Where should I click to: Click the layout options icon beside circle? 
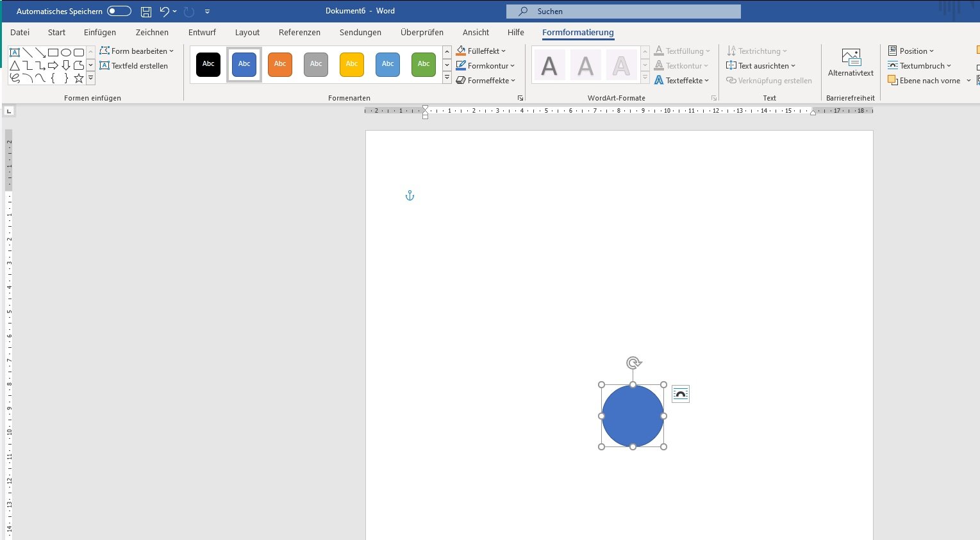[x=681, y=394]
